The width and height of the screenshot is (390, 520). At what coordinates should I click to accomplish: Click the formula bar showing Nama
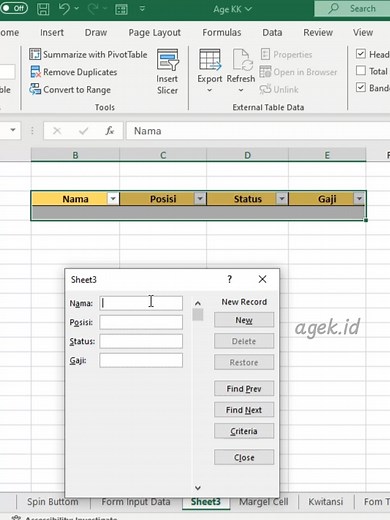pos(258,131)
